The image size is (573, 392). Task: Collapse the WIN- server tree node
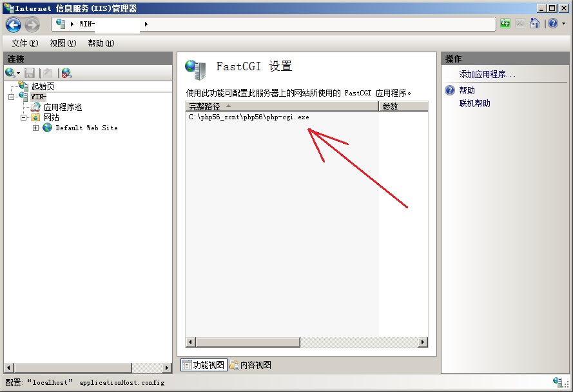coord(12,97)
